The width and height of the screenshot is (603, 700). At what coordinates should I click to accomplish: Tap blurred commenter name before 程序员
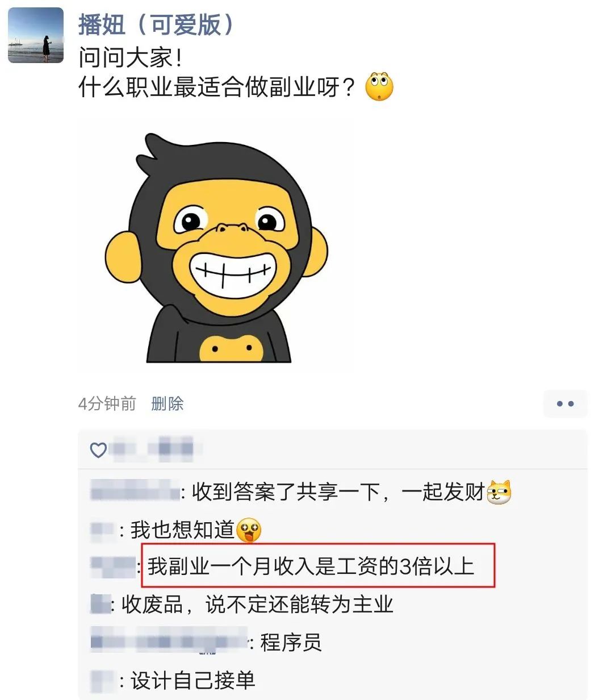tap(169, 642)
